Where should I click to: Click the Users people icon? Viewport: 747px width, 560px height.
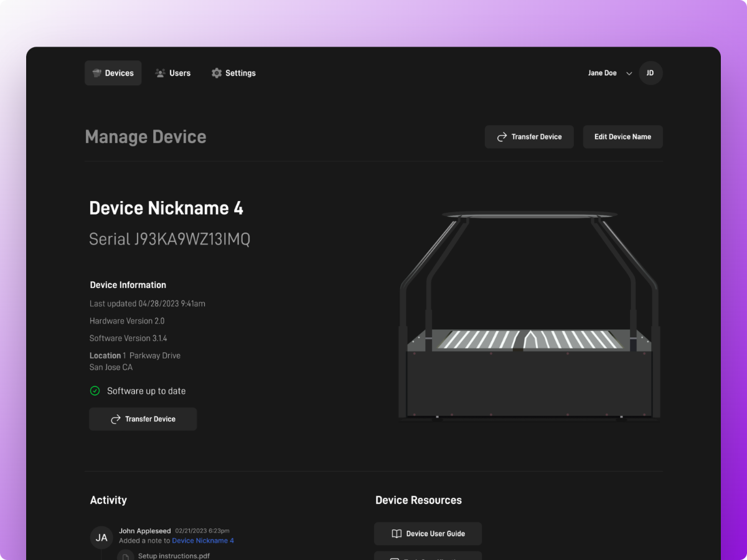click(x=159, y=73)
